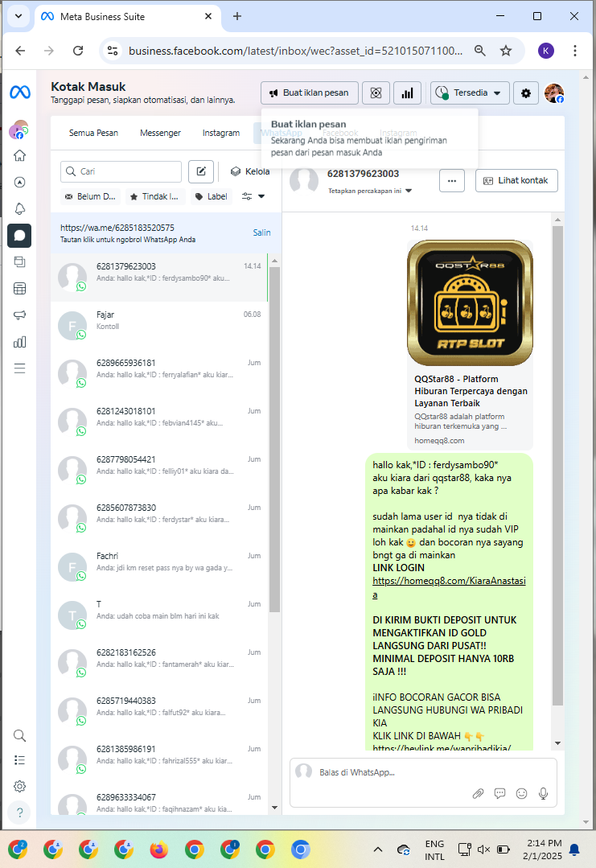Click the browser bookmark star icon
This screenshot has width=596, height=868.
tap(506, 51)
